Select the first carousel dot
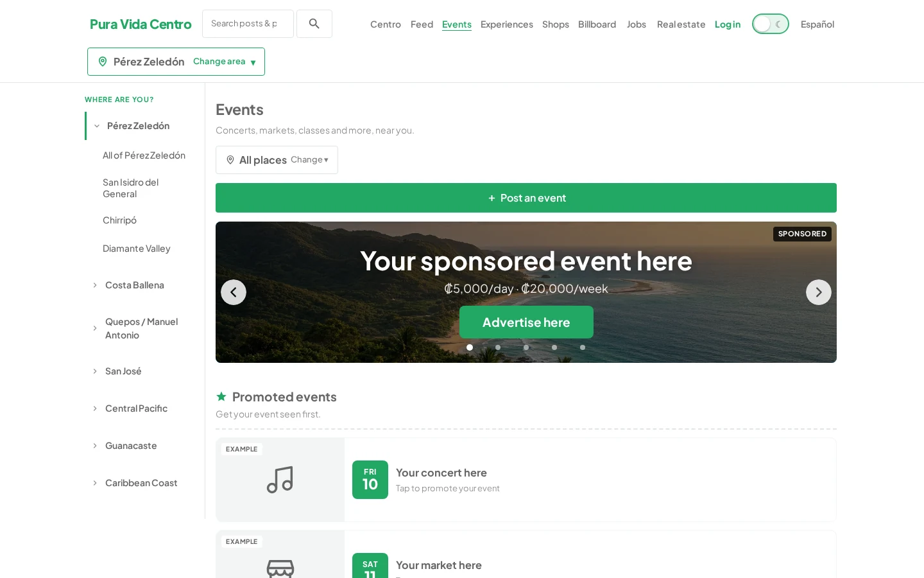The image size is (924, 578). [470, 347]
